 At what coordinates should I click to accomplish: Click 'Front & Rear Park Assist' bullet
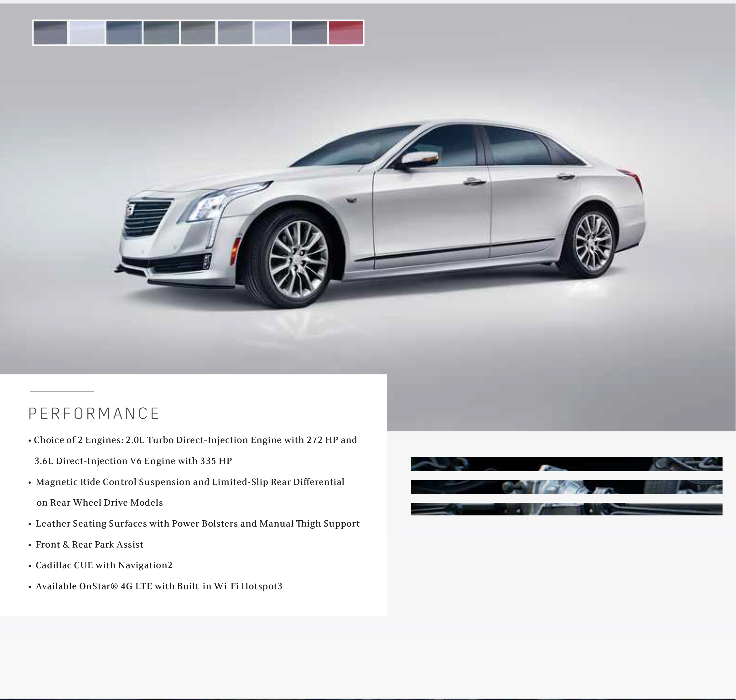[86, 545]
